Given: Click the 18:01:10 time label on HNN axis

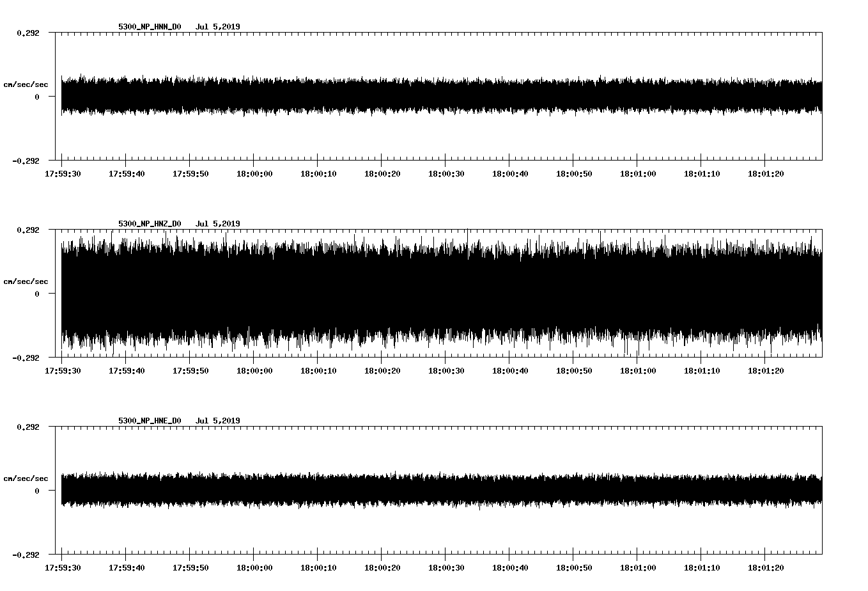Looking at the screenshot, I should click(702, 174).
